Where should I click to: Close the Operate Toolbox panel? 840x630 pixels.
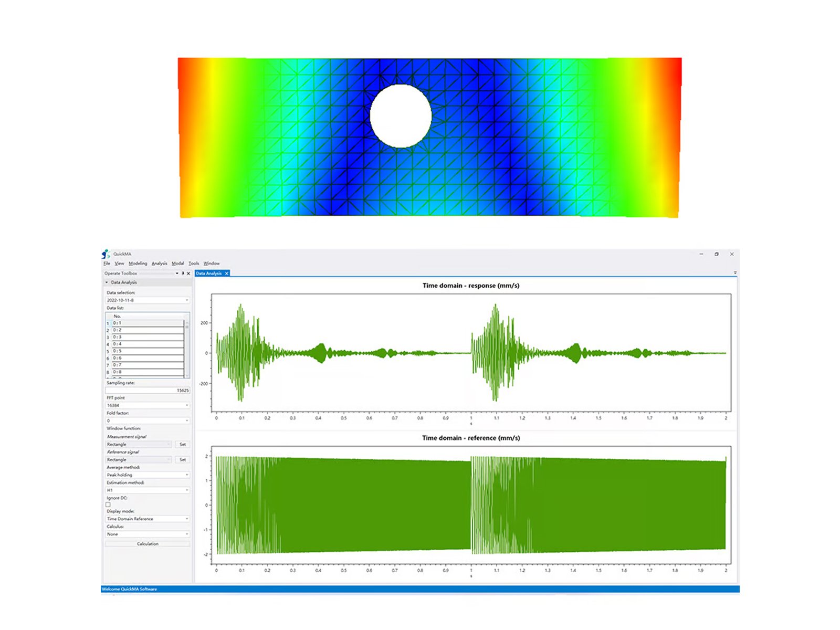(188, 274)
